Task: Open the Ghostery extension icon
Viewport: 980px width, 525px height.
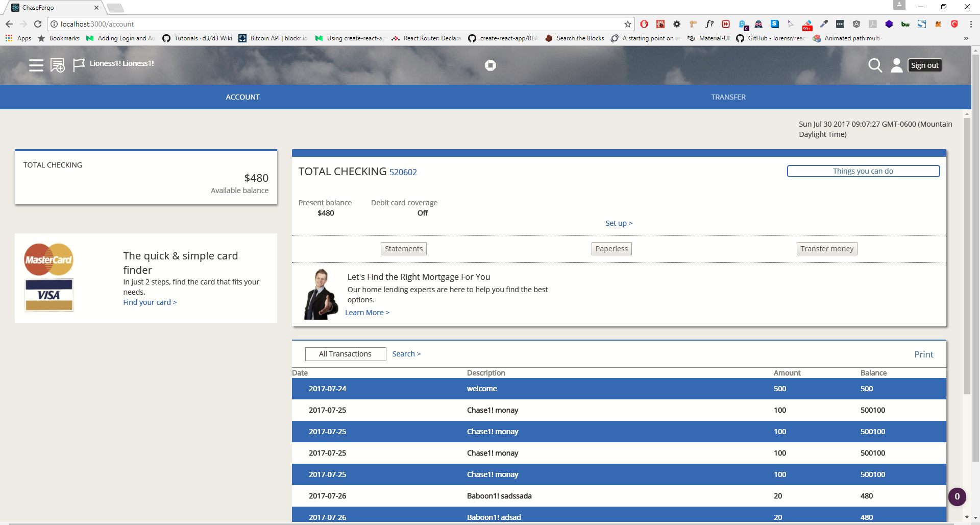Action: 741,24
